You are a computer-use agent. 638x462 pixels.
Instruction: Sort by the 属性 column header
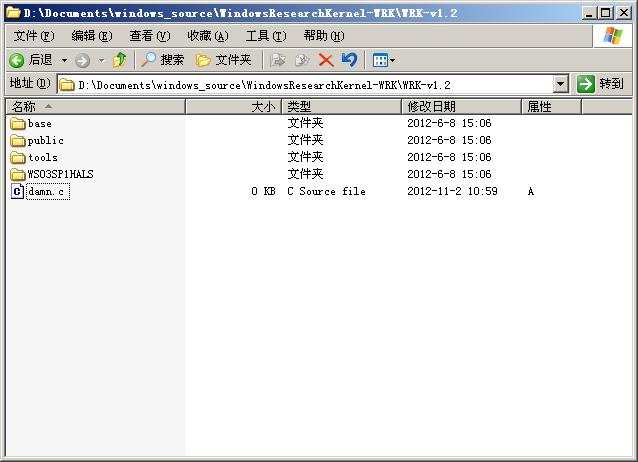[551, 107]
